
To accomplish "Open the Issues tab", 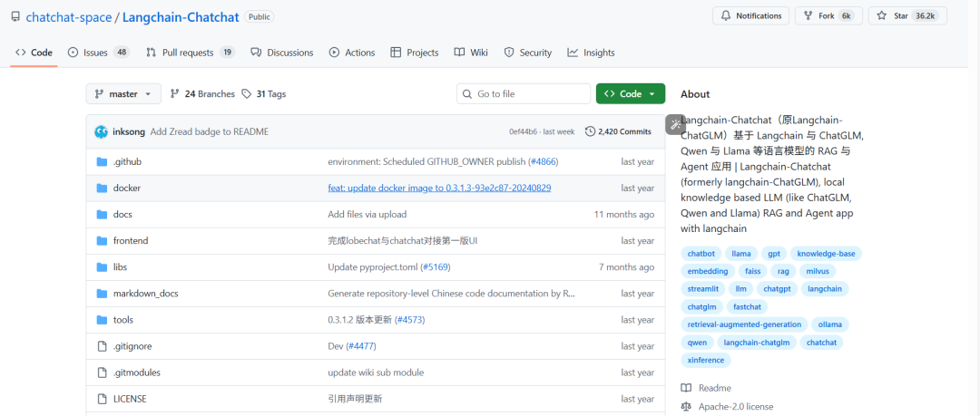I will (98, 53).
